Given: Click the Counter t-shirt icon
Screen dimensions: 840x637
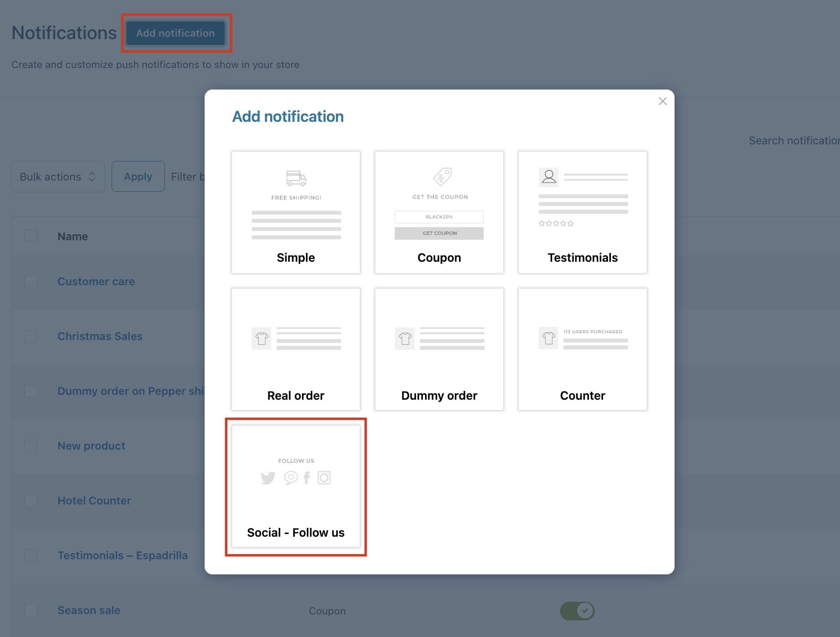Looking at the screenshot, I should click(548, 338).
